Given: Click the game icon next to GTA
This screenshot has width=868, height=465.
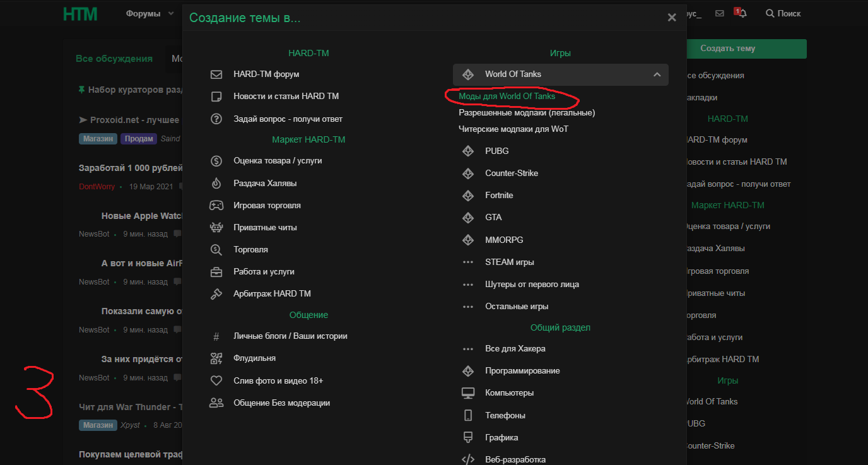Looking at the screenshot, I should point(468,218).
